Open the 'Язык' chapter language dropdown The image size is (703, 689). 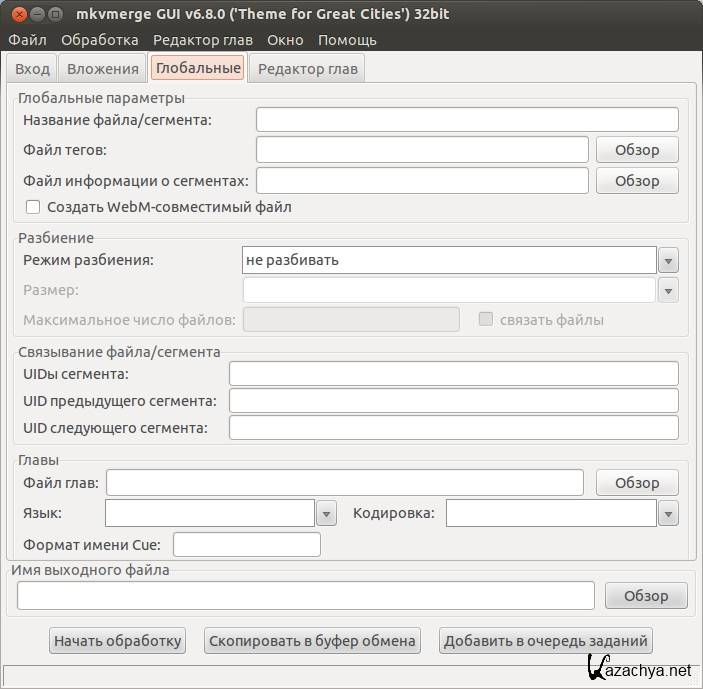point(326,513)
